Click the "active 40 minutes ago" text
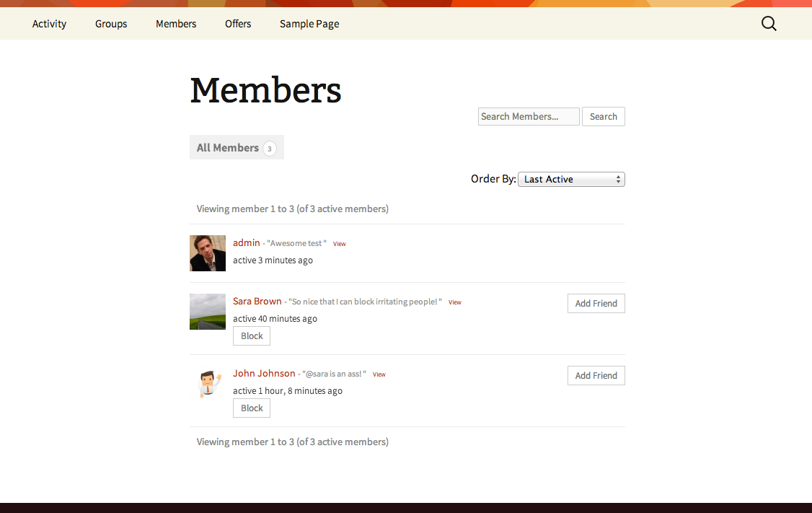The width and height of the screenshot is (812, 513). 275,319
